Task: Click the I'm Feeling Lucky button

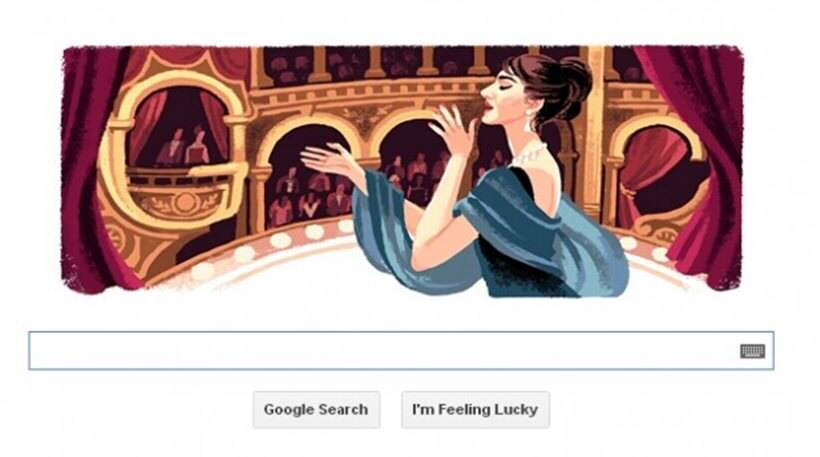Action: (475, 409)
